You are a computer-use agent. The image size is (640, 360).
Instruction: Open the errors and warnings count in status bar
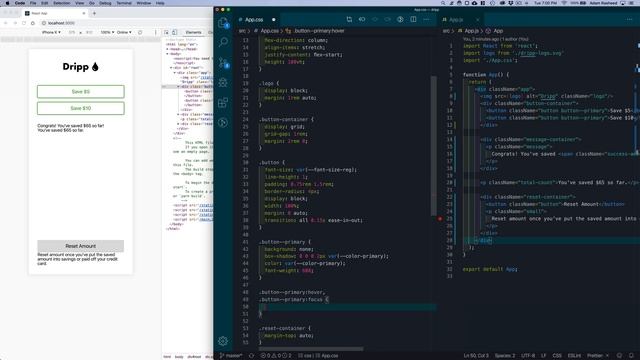(276, 356)
